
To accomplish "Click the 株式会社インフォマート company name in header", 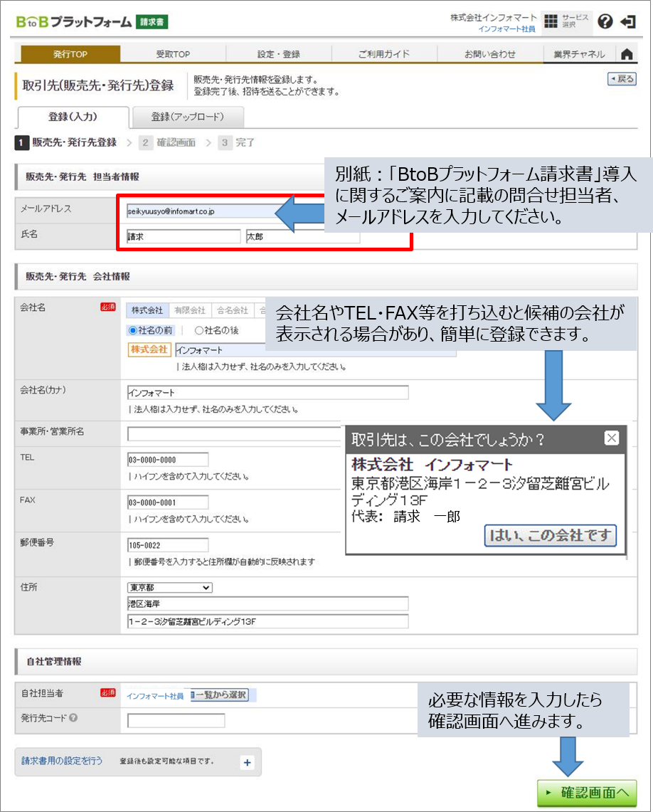I will click(x=494, y=18).
